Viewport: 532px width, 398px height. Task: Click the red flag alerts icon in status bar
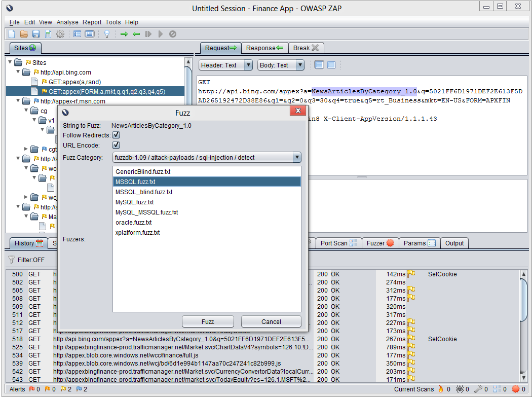click(32, 389)
